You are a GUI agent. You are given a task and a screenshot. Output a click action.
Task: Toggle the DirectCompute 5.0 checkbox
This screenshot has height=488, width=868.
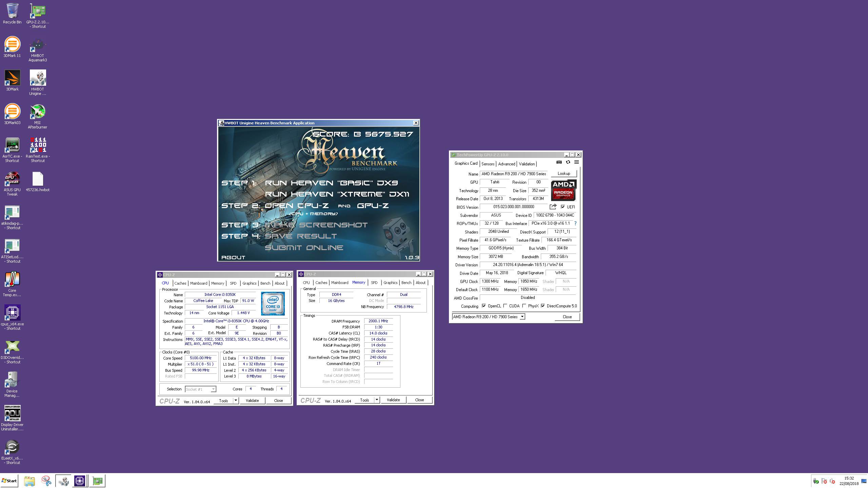click(x=543, y=306)
